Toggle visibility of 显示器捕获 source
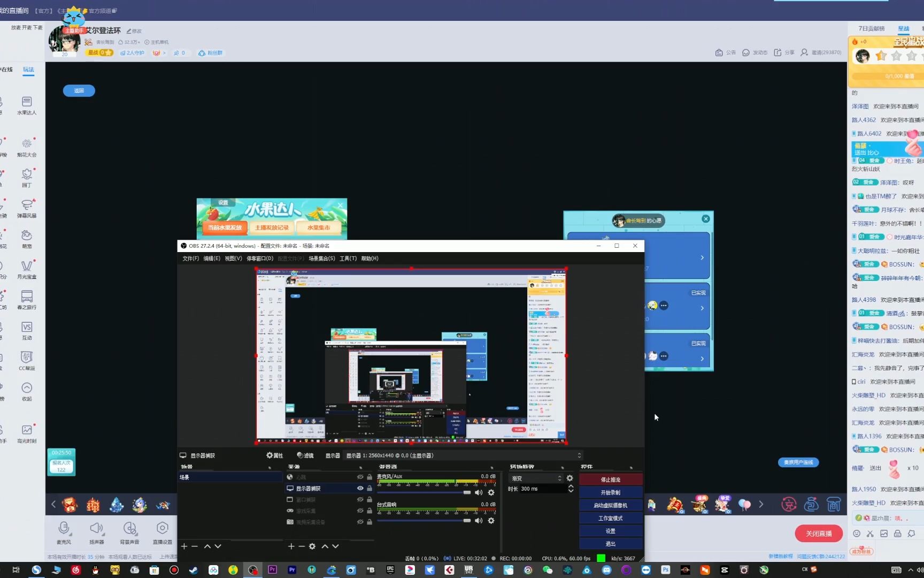 coord(360,488)
